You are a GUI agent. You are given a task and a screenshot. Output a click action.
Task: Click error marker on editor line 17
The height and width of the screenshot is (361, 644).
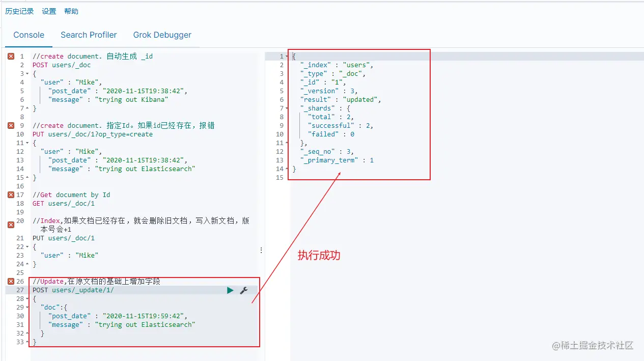pyautogui.click(x=11, y=195)
